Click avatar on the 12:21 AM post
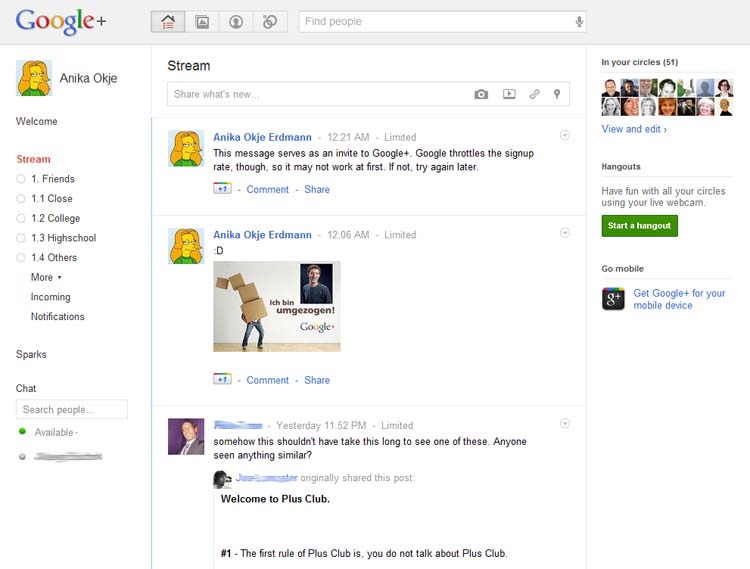Image resolution: width=750 pixels, height=569 pixels. 186,148
